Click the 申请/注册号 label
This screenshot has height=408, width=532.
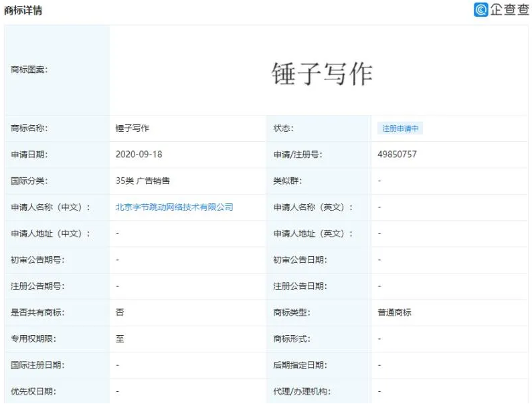point(298,155)
